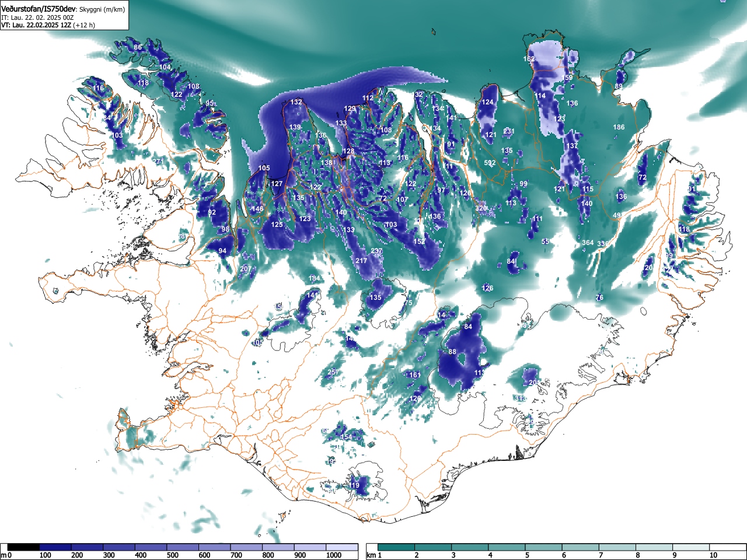Click the visibility value '154' on the map

[x=346, y=437]
